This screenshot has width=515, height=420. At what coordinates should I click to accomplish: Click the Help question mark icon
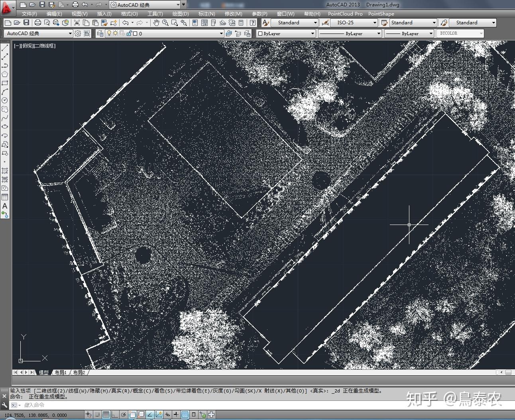tap(252, 23)
